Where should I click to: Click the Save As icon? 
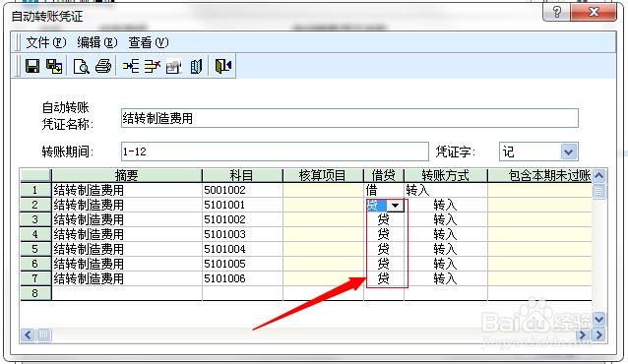coord(54,66)
